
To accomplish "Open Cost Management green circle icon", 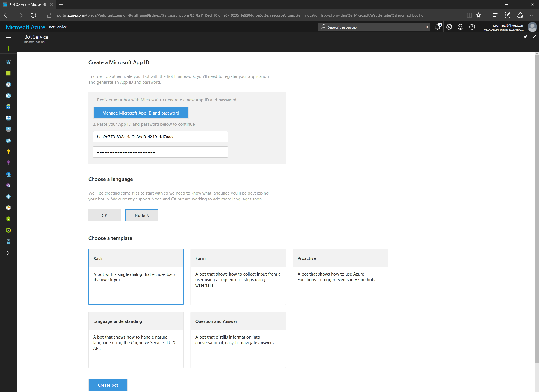I will pos(8,230).
